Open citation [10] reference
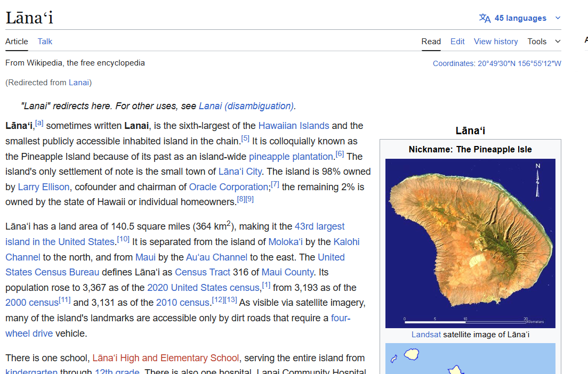The image size is (588, 374). pos(123,239)
